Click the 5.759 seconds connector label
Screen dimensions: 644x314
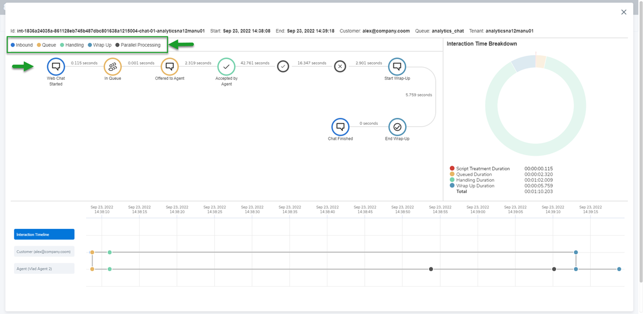coord(419,95)
